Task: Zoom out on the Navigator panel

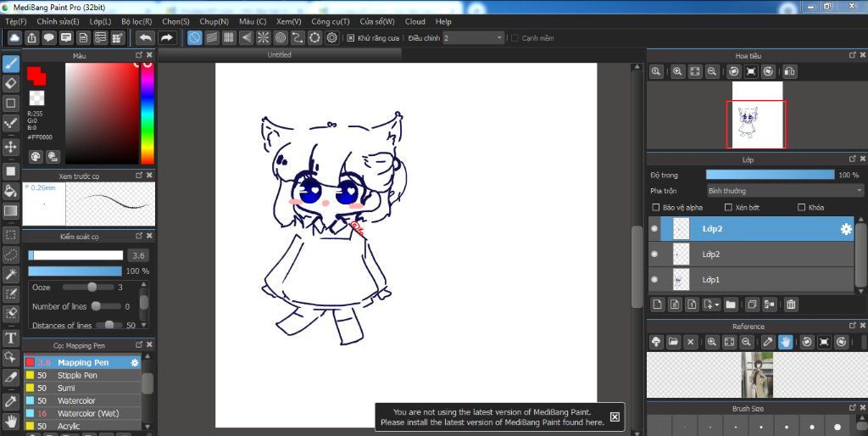Action: tap(712, 71)
